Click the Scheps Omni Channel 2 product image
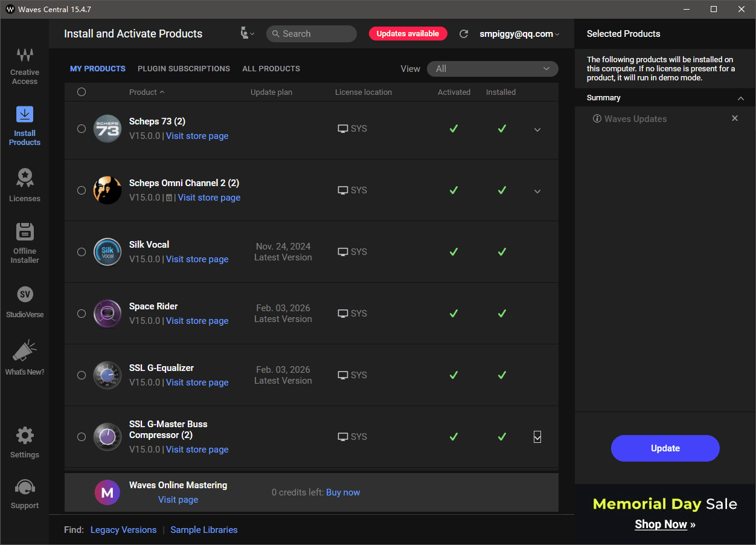756x545 pixels. [107, 190]
